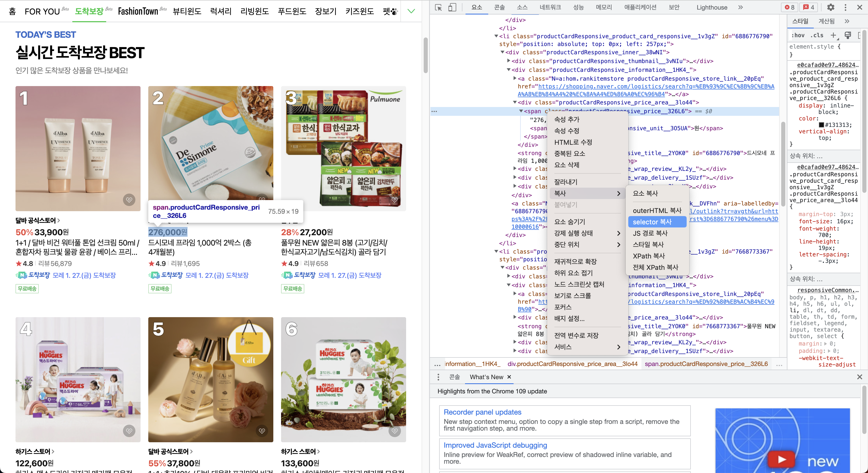Image resolution: width=868 pixels, height=473 pixels.
Task: Choose selector 복사 in submenu
Action: click(657, 222)
